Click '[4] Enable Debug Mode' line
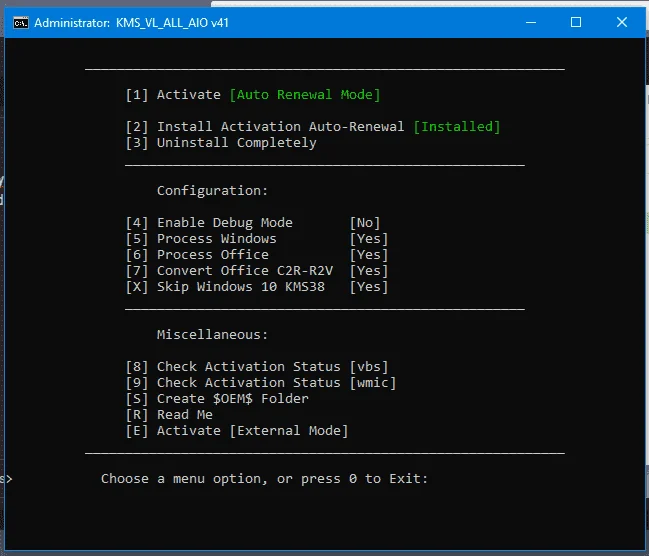This screenshot has width=649, height=556. [x=209, y=223]
